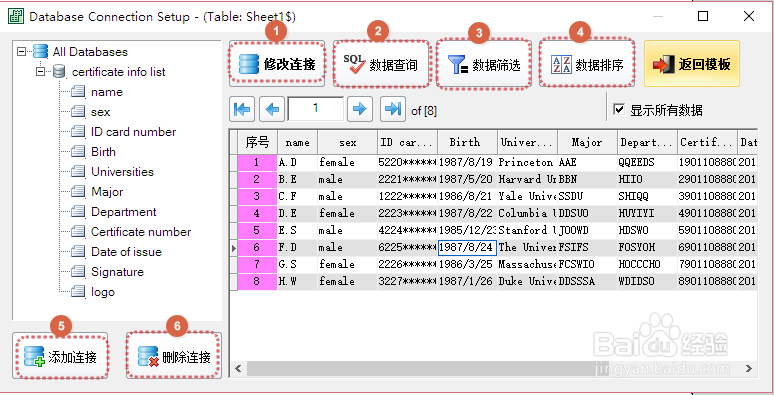Go to last record arrow icon
This screenshot has width=774, height=395.
pyautogui.click(x=393, y=109)
